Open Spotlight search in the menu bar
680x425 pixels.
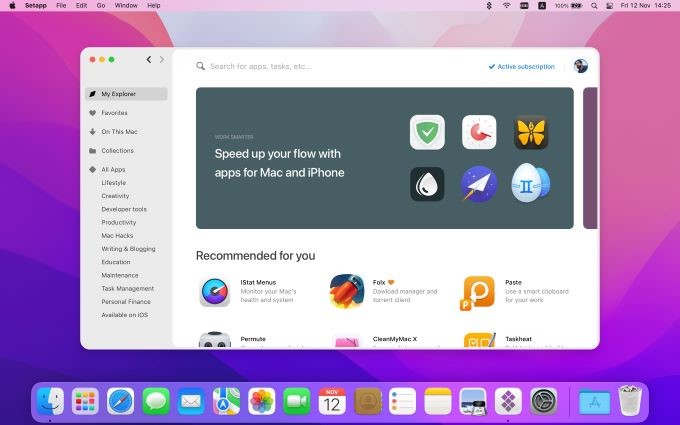594,6
